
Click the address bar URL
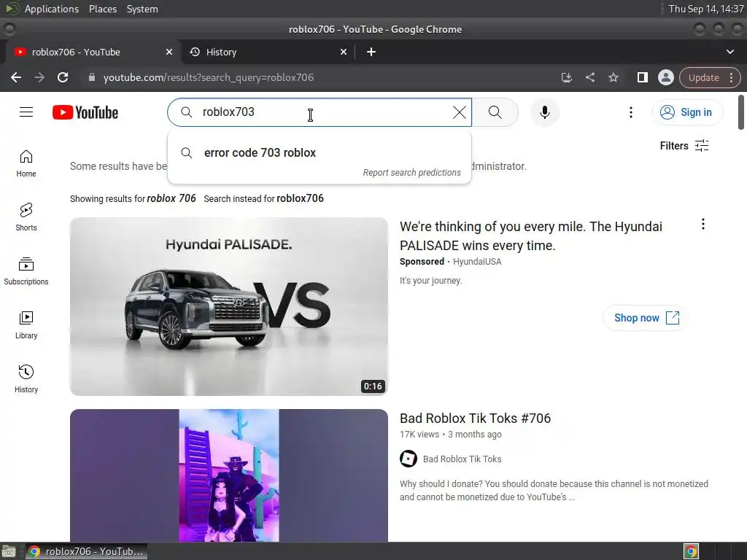point(209,77)
